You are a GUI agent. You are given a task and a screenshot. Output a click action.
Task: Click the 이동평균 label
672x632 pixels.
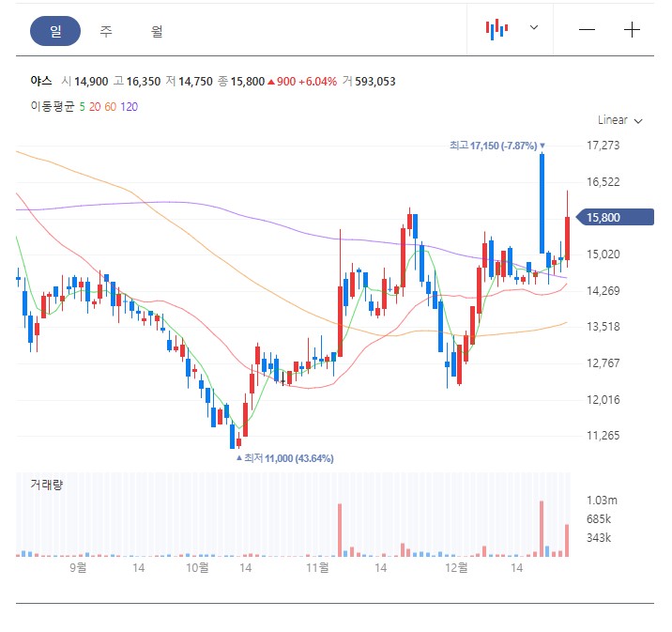click(53, 106)
